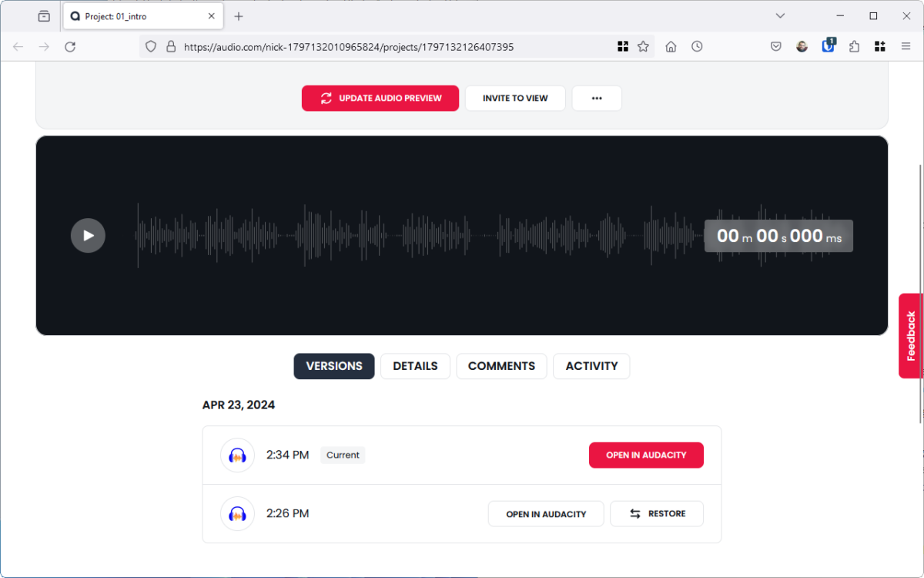Screen dimensions: 924x578
Task: Open the browser hamburger menu
Action: [x=906, y=46]
